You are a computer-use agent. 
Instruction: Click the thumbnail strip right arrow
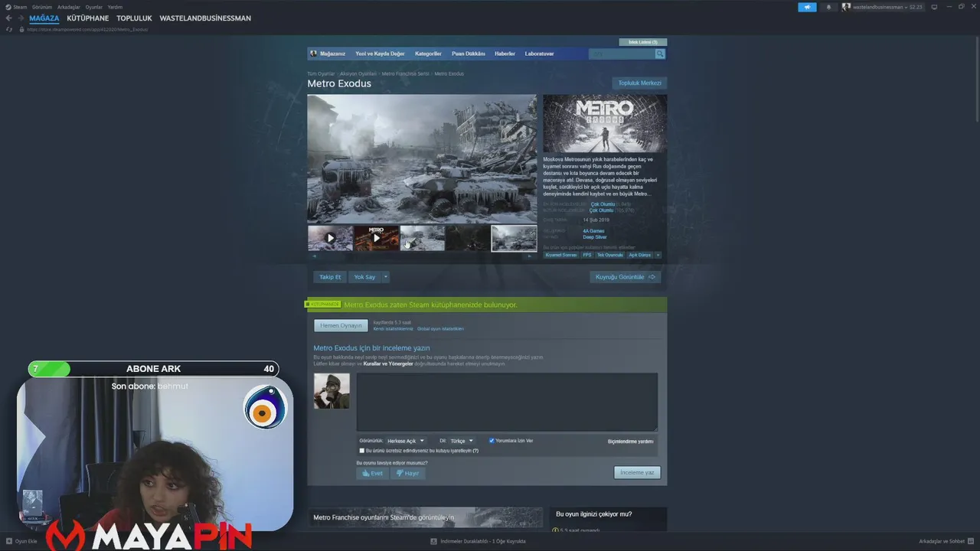[x=530, y=256]
